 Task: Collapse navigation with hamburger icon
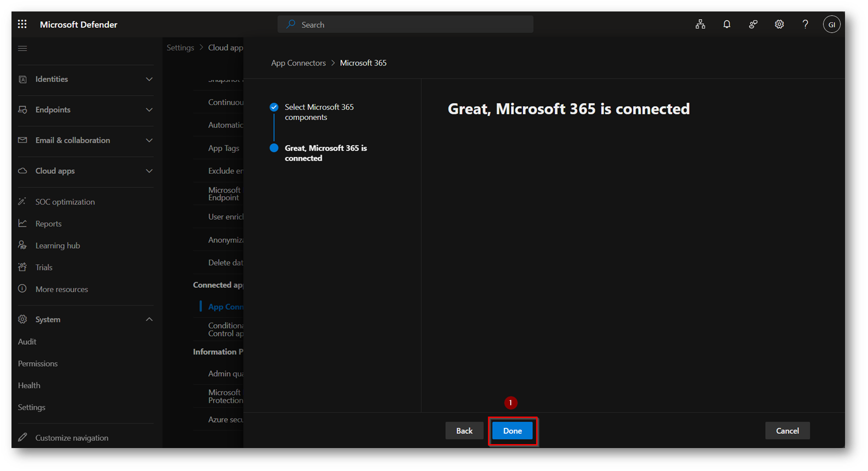[x=22, y=48]
